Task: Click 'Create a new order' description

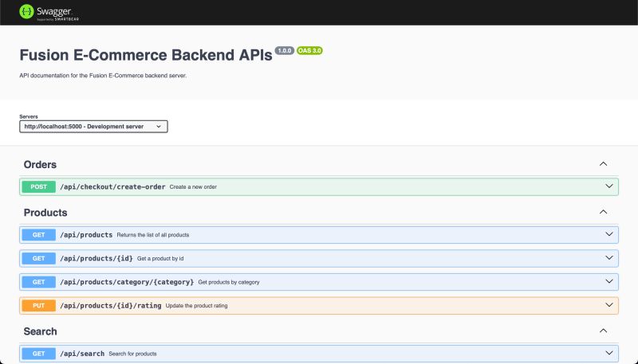Action: 193,187
